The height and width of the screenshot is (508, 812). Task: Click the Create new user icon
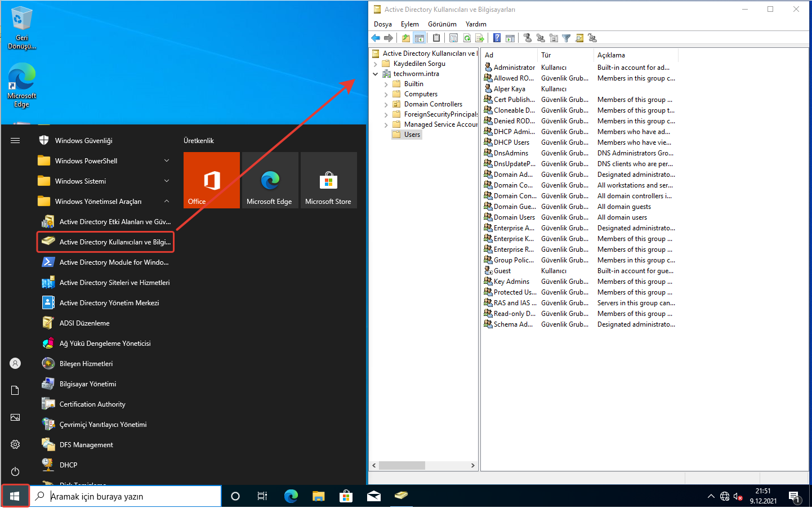click(527, 38)
